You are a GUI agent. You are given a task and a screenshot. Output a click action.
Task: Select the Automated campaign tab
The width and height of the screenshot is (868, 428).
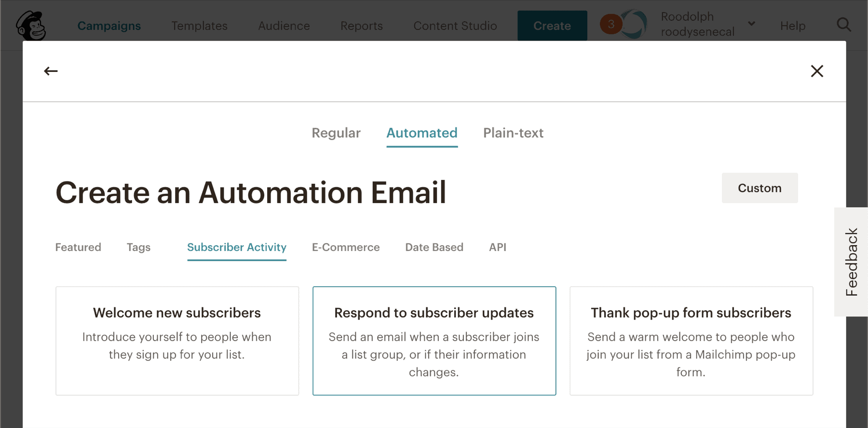[422, 133]
